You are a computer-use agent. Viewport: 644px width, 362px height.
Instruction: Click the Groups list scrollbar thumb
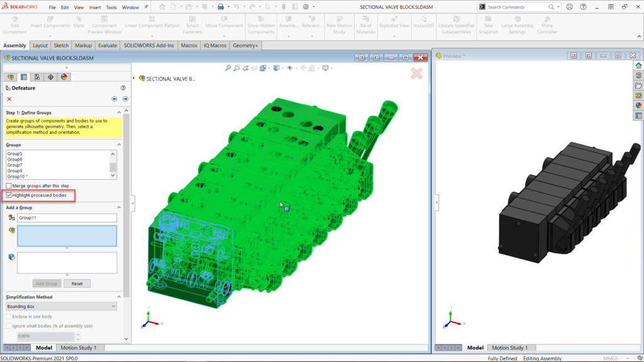113,167
